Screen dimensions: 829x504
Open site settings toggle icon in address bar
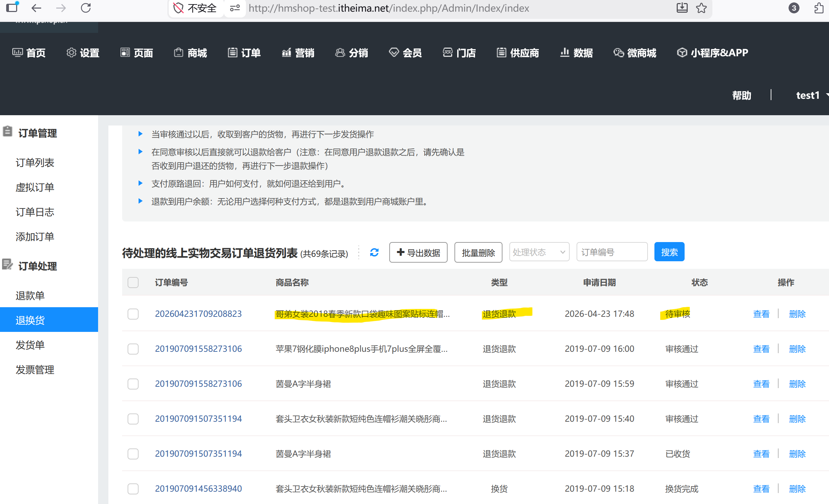point(235,8)
